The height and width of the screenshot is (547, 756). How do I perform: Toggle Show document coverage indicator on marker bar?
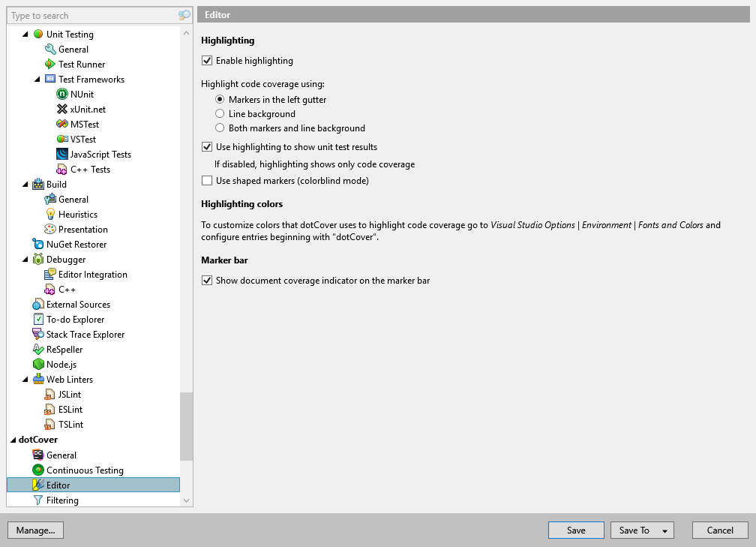(x=207, y=281)
